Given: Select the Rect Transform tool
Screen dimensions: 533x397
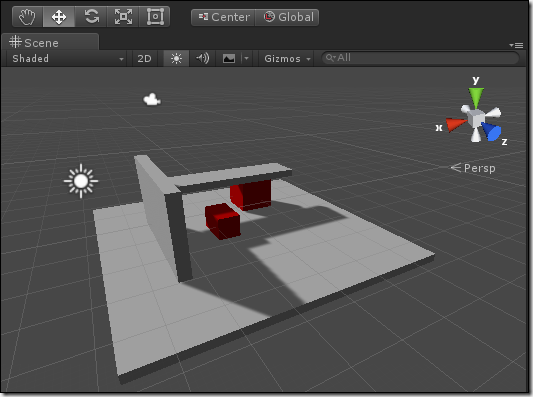Looking at the screenshot, I should pyautogui.click(x=155, y=17).
